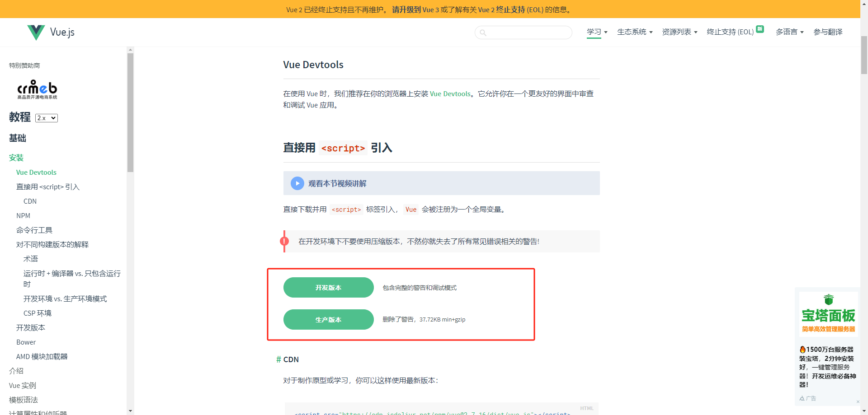Select 直接用 <script> 引入 sidebar item
The image size is (868, 415).
(48, 187)
